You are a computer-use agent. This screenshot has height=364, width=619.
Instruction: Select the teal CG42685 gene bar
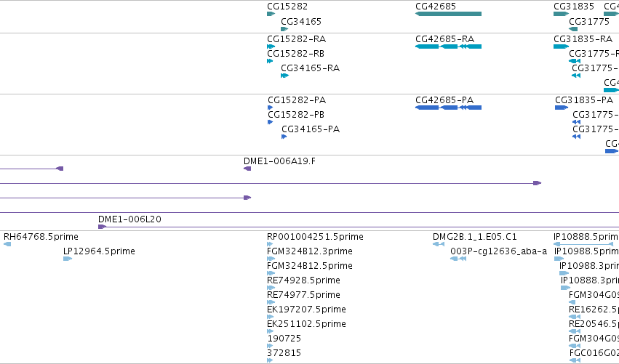[x=449, y=14]
